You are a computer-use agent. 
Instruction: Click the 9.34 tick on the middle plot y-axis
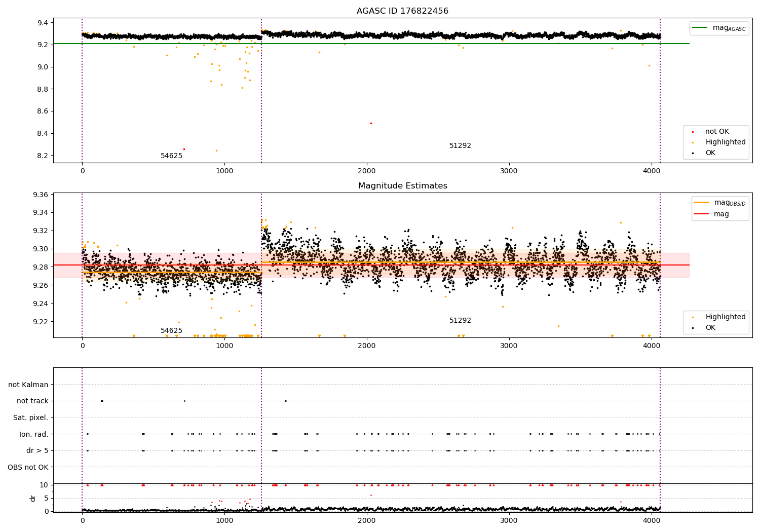pyautogui.click(x=41, y=213)
